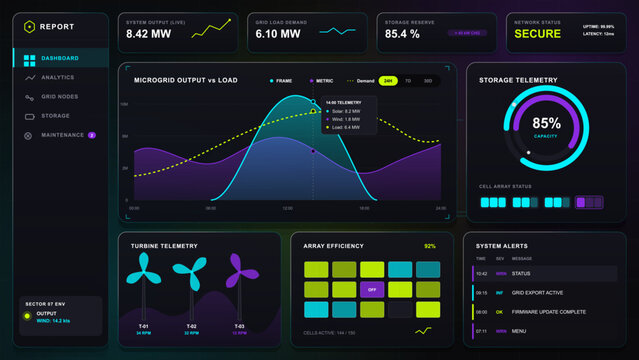Image resolution: width=639 pixels, height=360 pixels.
Task: Click the first cyan cell array group
Action: 493,202
